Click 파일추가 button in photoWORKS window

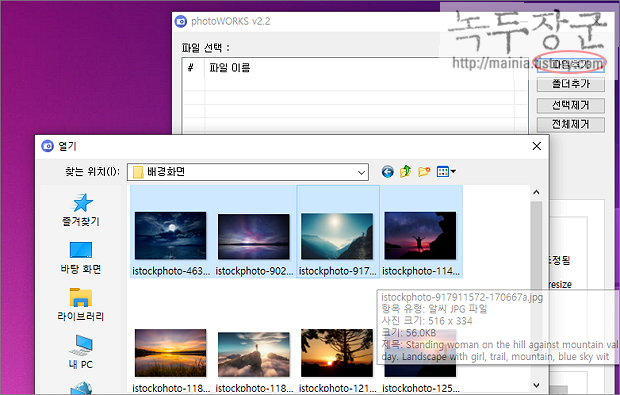point(571,64)
